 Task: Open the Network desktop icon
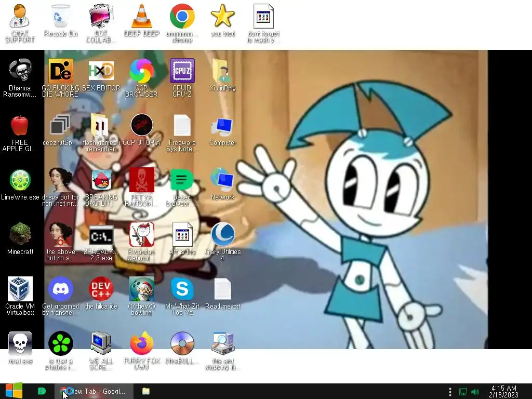pyautogui.click(x=222, y=184)
